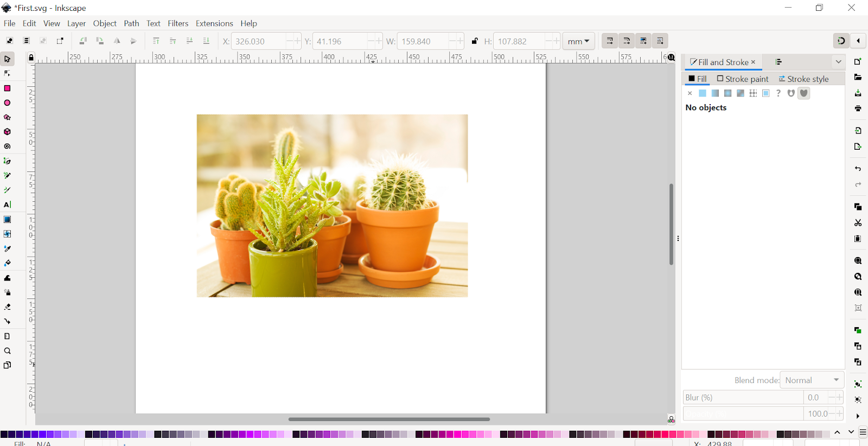This screenshot has width=868, height=446.
Task: Select the Eraser tool
Action: click(x=8, y=307)
